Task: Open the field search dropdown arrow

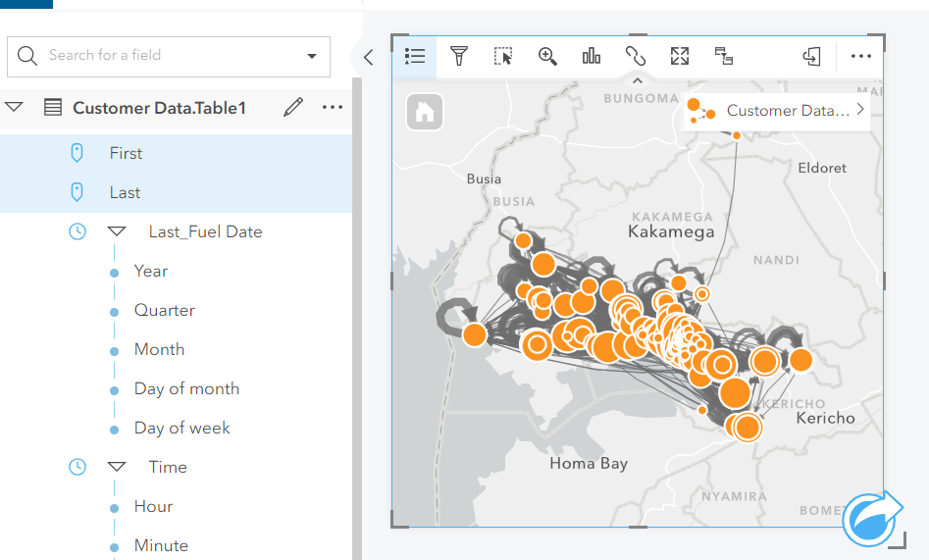Action: (x=312, y=57)
